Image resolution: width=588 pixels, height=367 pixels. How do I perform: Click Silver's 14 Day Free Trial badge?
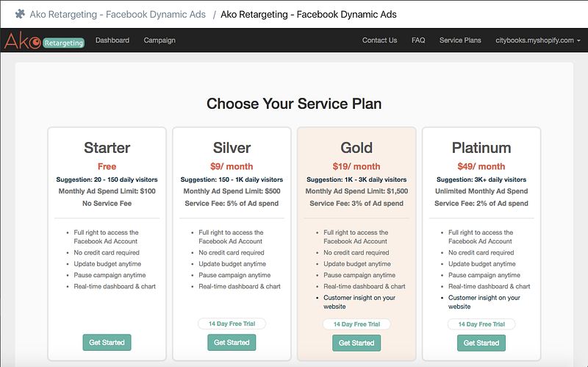(232, 324)
